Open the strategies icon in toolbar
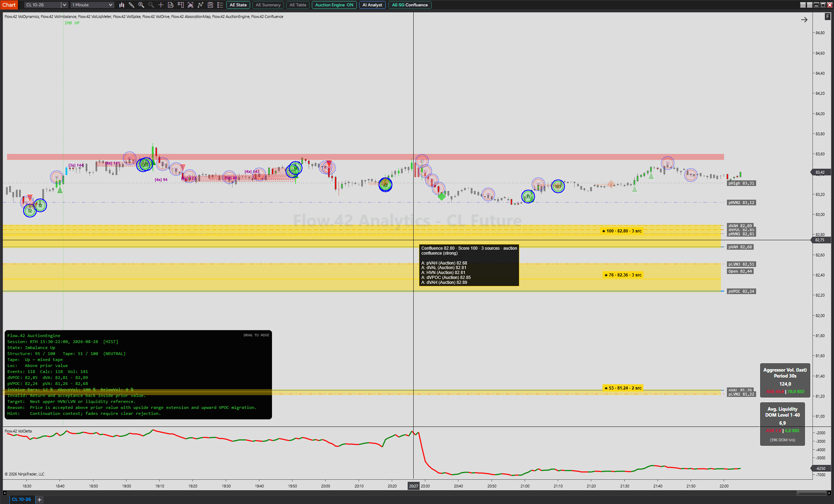The height and width of the screenshot is (504, 834). (x=200, y=5)
